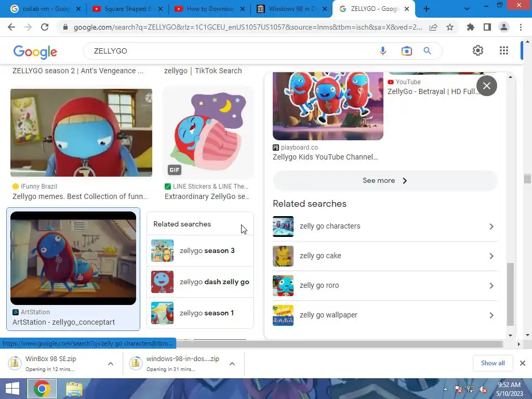Close the downloads bar
The image size is (532, 399).
coord(523,363)
